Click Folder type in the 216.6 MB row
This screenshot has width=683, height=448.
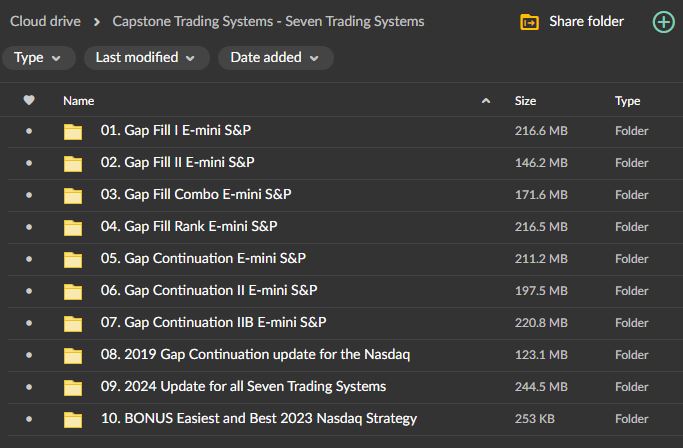[x=632, y=131]
